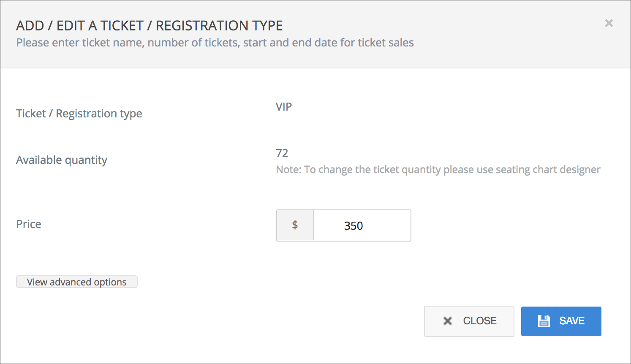
Task: Click the Available quantity label
Action: 62,160
